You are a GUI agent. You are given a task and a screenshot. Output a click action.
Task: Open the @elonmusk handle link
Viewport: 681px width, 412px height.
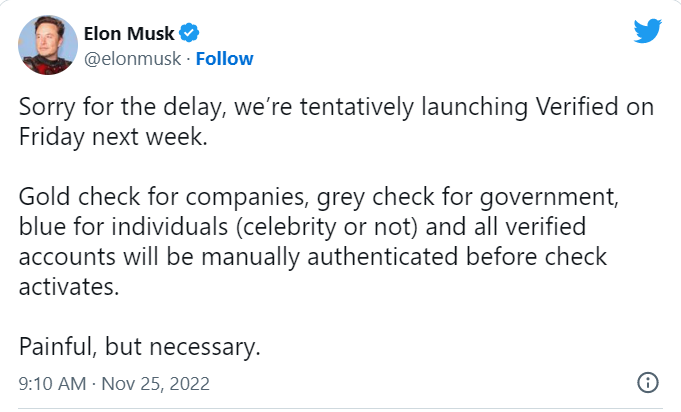click(131, 58)
